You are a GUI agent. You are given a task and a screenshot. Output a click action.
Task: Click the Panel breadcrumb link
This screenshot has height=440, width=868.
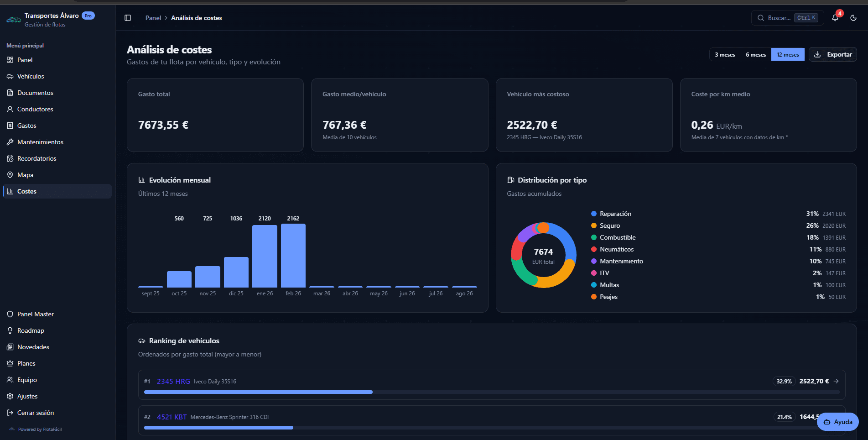[x=153, y=18]
